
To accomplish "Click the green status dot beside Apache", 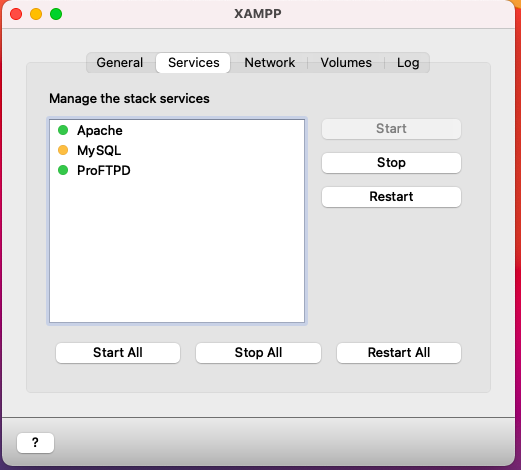I will [x=63, y=130].
